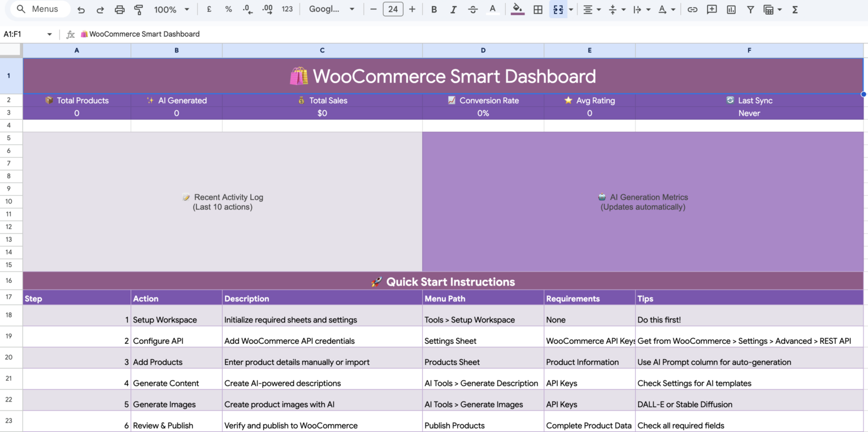The image size is (868, 432).
Task: Format as currency with the £ icon
Action: point(209,10)
